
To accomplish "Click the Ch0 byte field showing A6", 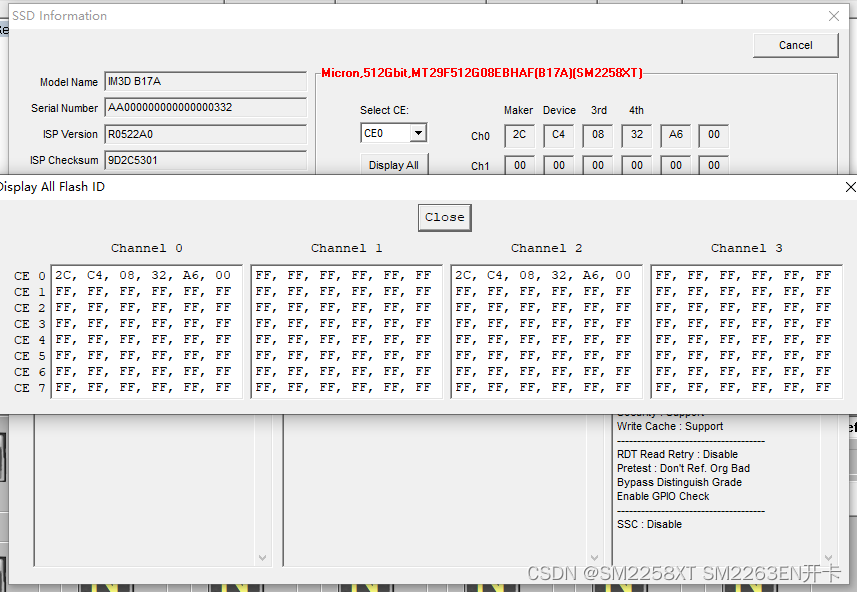I will click(676, 135).
